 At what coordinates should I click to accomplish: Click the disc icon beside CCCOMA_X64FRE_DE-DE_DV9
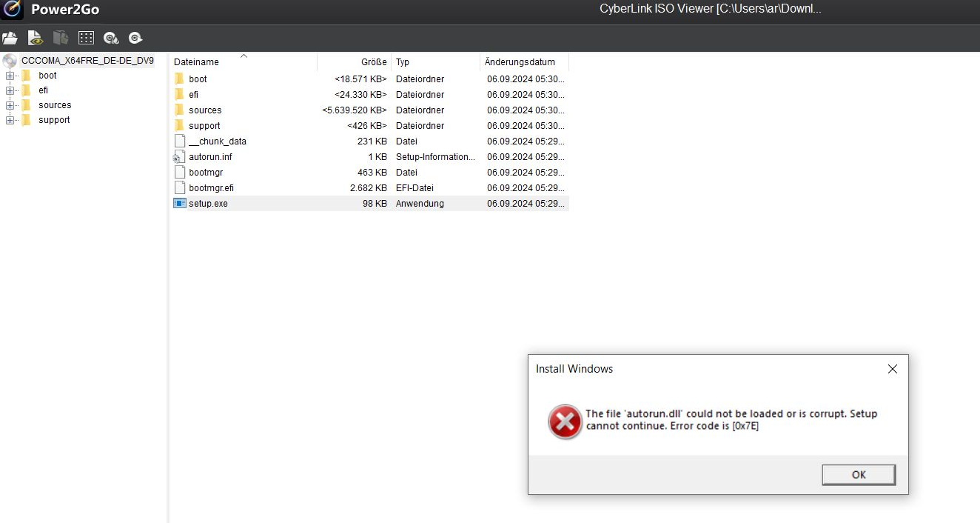click(10, 60)
